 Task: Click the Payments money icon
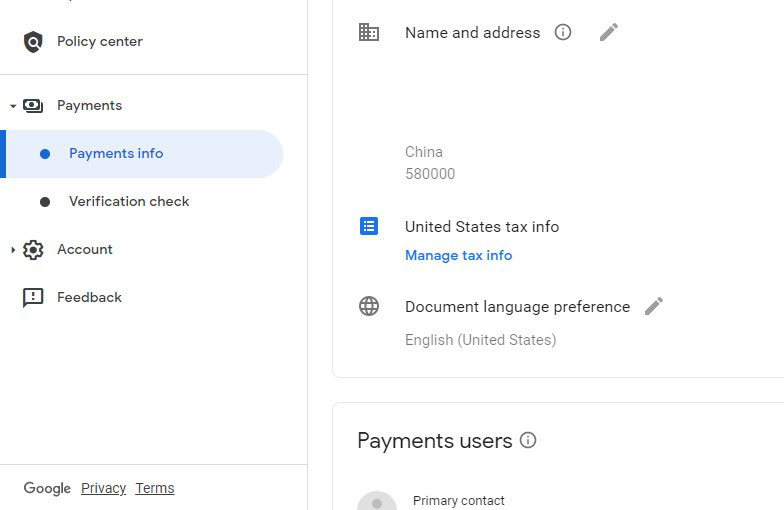33,106
